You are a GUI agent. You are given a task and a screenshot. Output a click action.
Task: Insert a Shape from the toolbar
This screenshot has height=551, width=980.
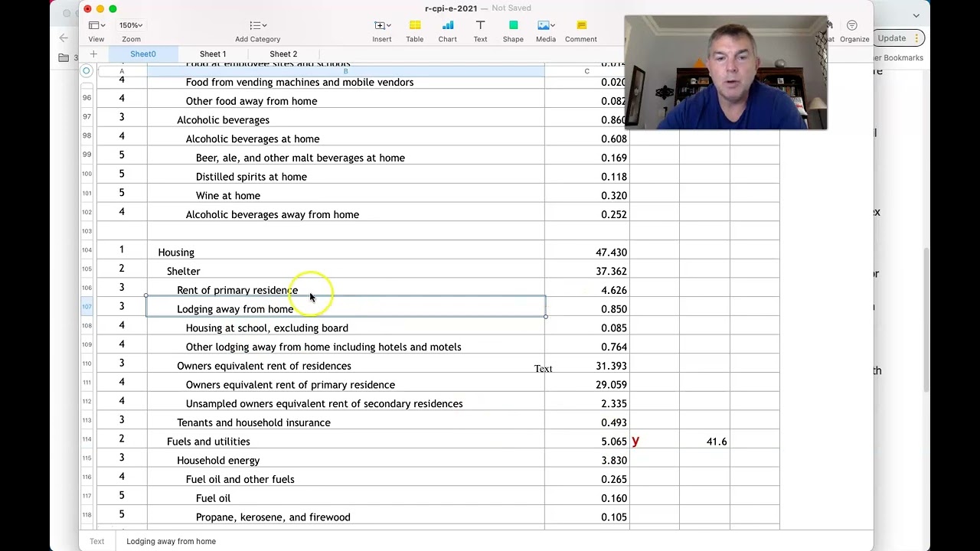click(x=513, y=31)
